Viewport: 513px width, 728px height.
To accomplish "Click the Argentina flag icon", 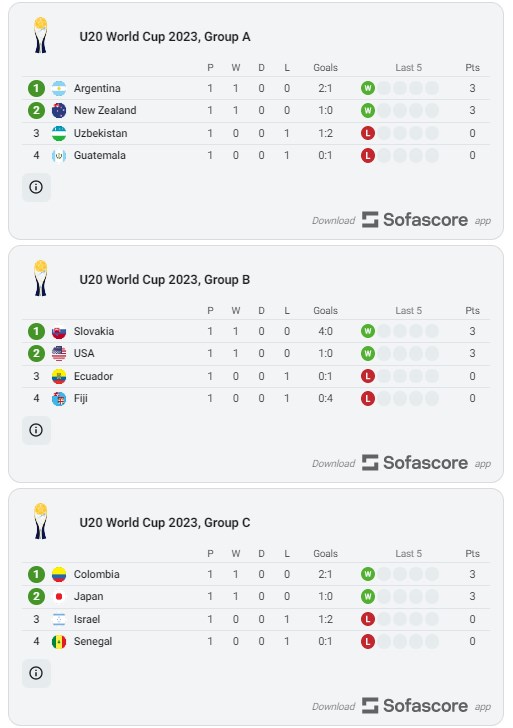I will click(59, 88).
